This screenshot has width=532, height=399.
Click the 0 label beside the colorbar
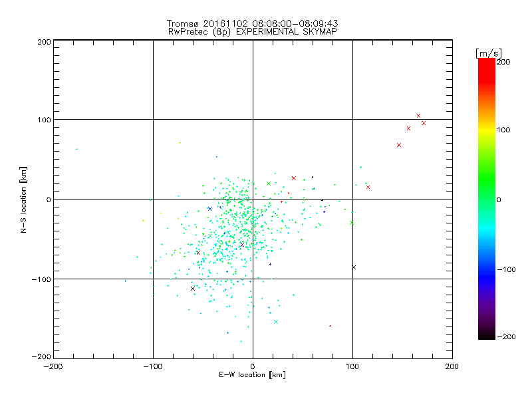pos(499,199)
